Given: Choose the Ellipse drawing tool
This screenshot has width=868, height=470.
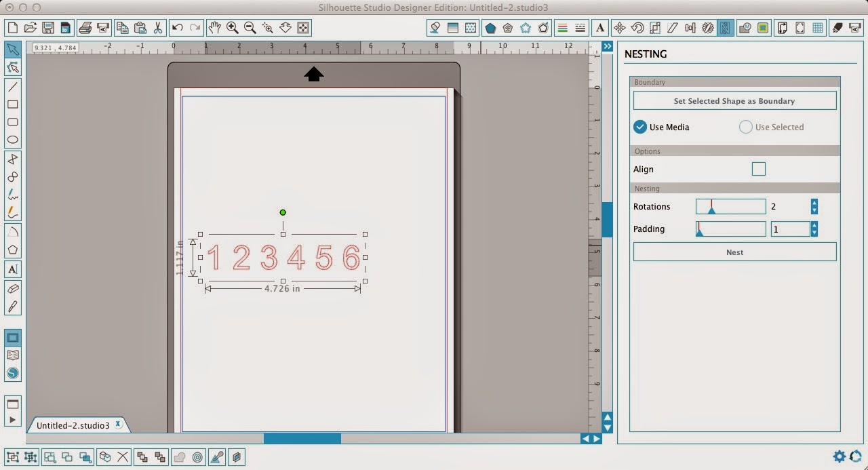Looking at the screenshot, I should [13, 140].
